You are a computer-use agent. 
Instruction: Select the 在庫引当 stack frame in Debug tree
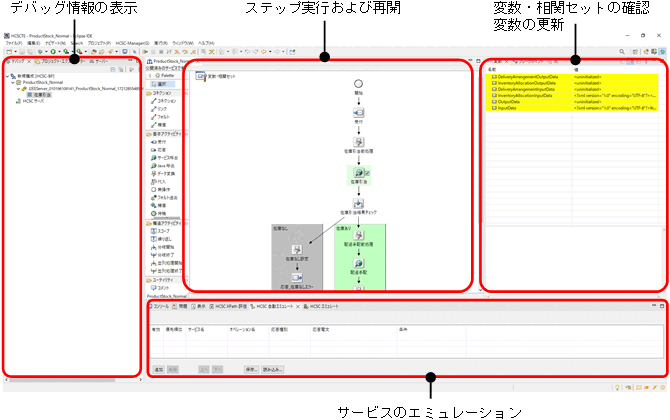[x=40, y=95]
